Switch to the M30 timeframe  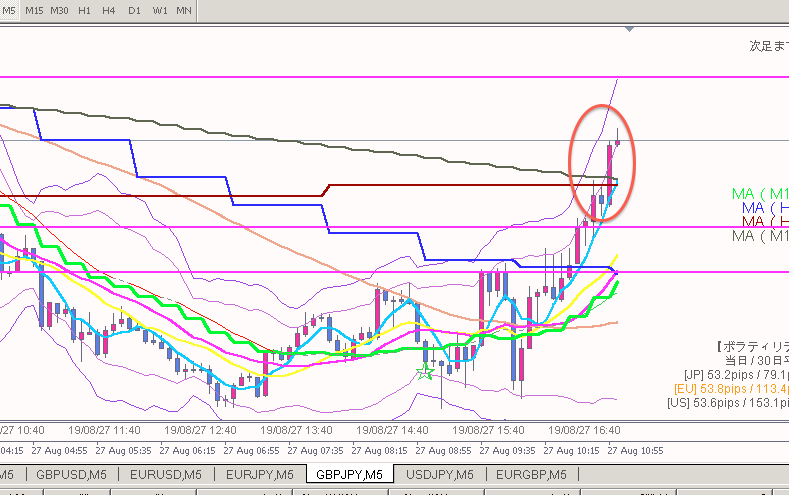coord(59,10)
